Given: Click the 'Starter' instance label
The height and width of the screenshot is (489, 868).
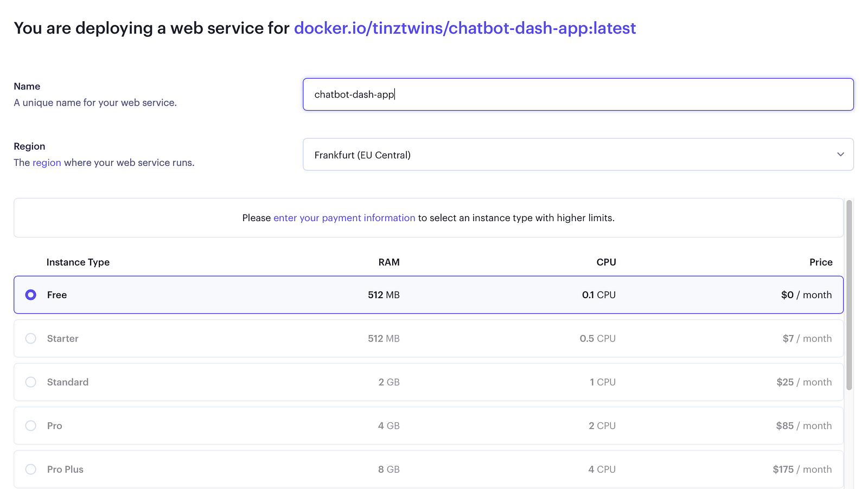Looking at the screenshot, I should [x=63, y=338].
